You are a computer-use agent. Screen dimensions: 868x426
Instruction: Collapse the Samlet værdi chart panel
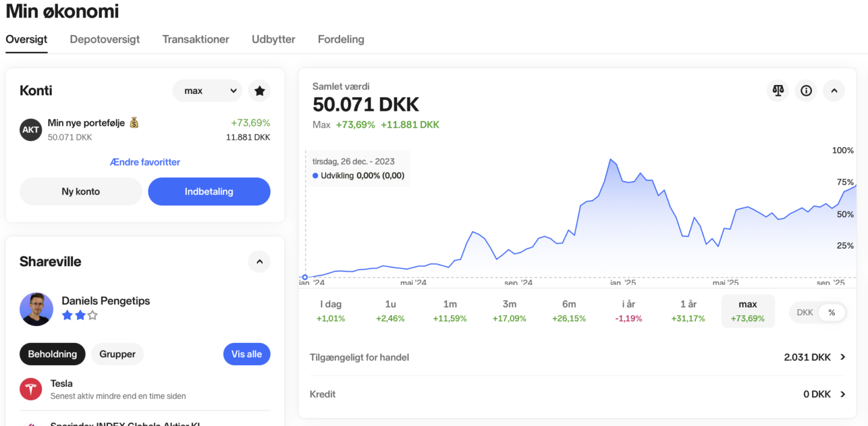point(834,91)
